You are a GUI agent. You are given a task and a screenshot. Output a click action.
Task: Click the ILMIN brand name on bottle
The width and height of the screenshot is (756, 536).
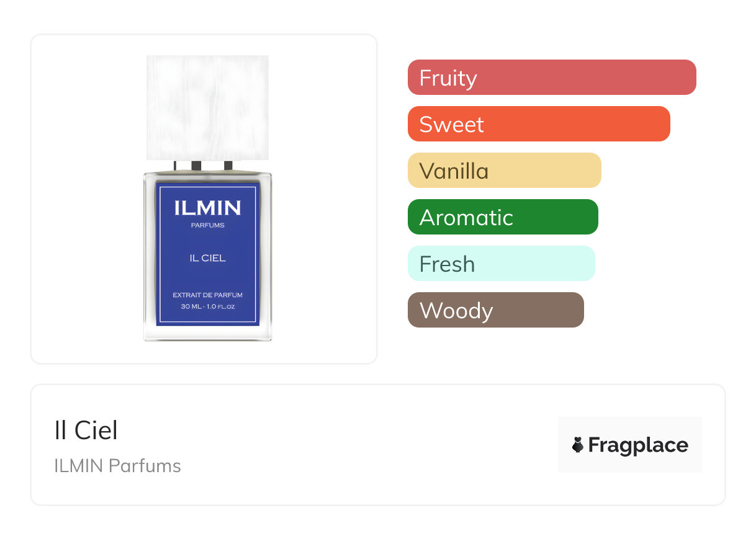click(x=207, y=208)
